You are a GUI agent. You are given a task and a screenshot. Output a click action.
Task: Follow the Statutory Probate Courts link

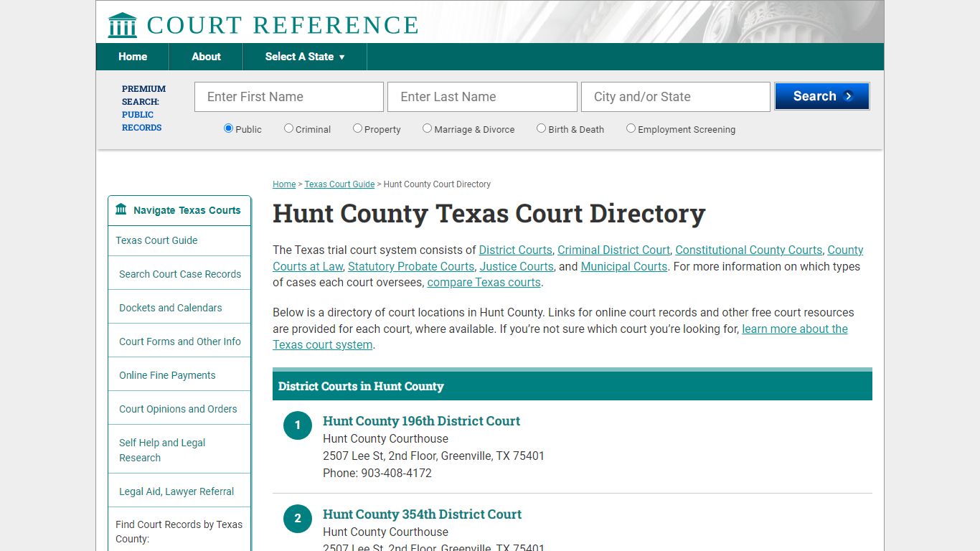(x=411, y=266)
